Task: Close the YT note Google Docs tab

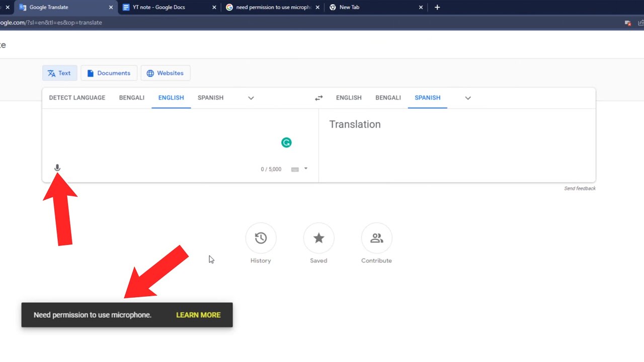Action: (214, 8)
